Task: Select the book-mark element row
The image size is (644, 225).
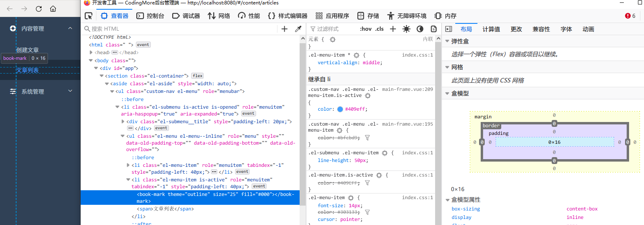Action: pyautogui.click(x=190, y=198)
